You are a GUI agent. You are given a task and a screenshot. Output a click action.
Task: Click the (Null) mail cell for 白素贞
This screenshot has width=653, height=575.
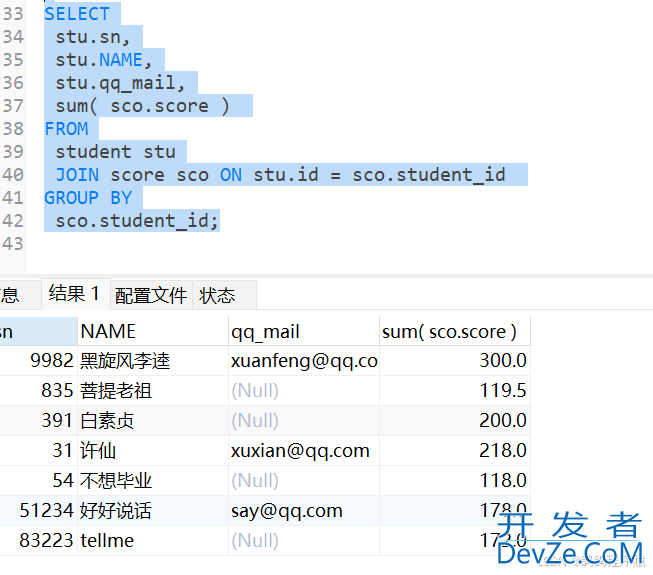[x=304, y=421]
